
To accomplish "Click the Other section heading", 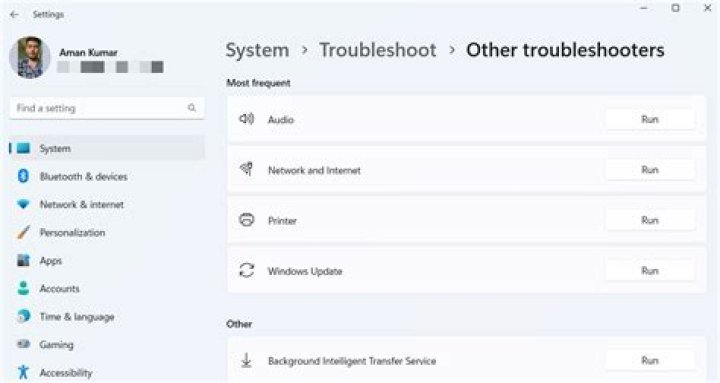I will click(239, 324).
